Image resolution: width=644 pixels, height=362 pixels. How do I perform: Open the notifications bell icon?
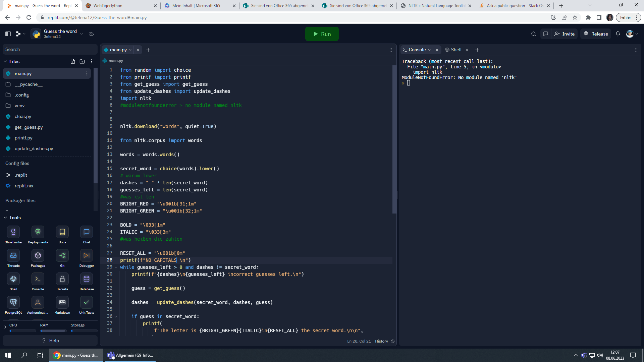(618, 34)
